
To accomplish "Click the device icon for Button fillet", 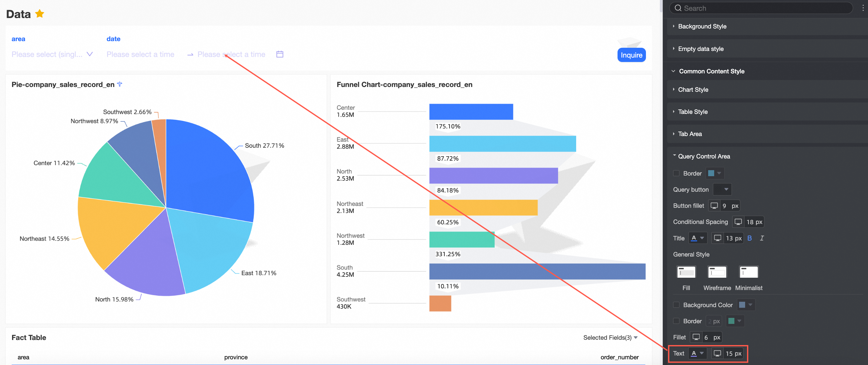I will (714, 206).
